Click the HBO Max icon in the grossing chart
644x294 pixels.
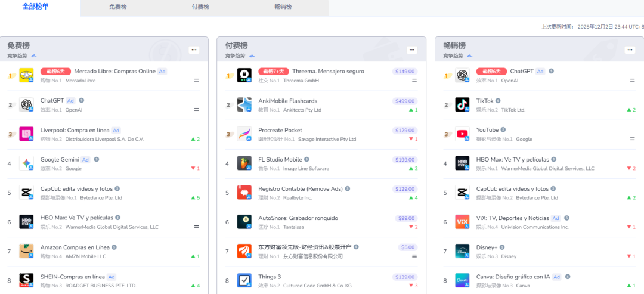(x=463, y=163)
